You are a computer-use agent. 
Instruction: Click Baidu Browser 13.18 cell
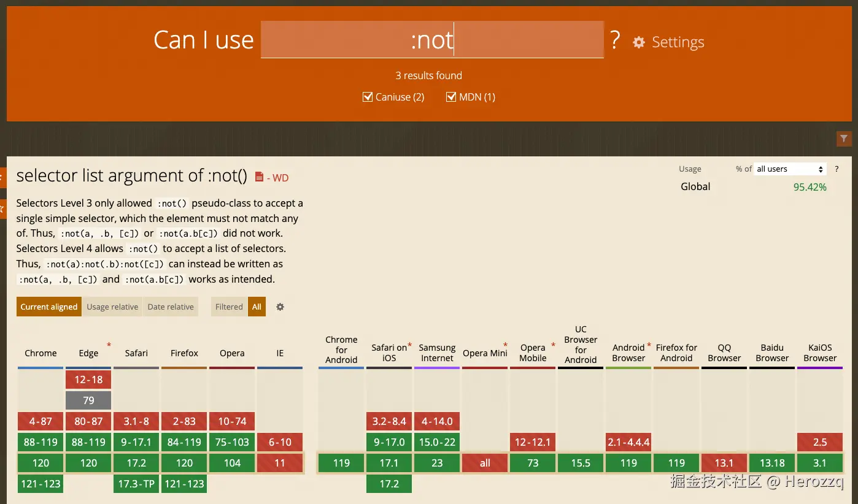[772, 463]
